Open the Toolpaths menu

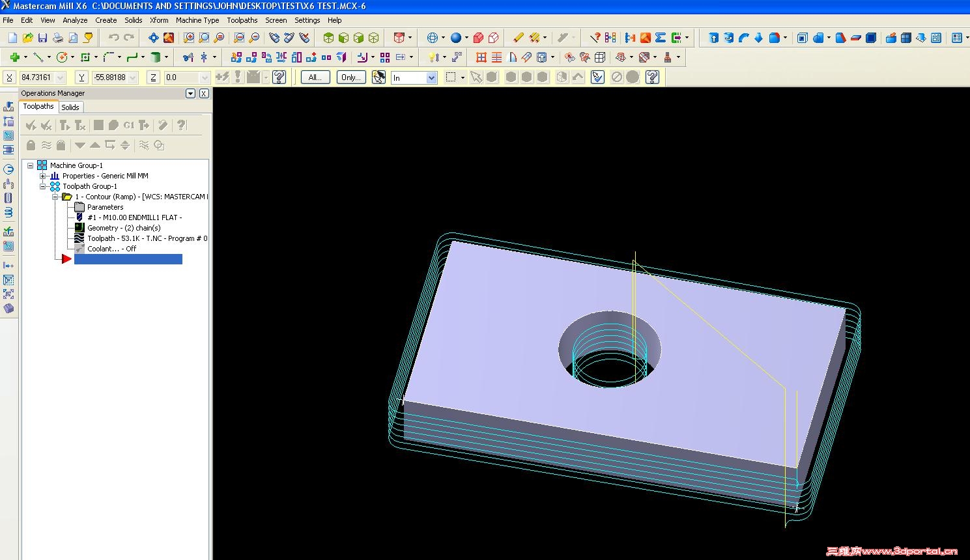(x=242, y=20)
